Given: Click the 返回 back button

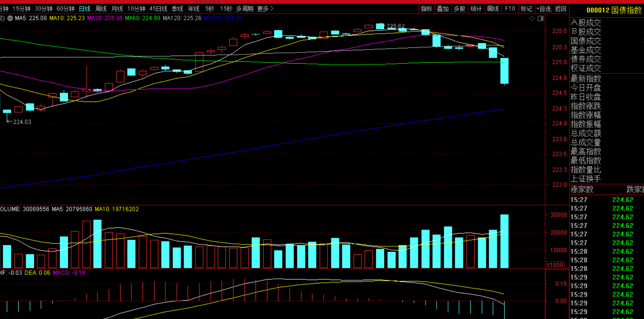Looking at the screenshot, I should point(561,8).
